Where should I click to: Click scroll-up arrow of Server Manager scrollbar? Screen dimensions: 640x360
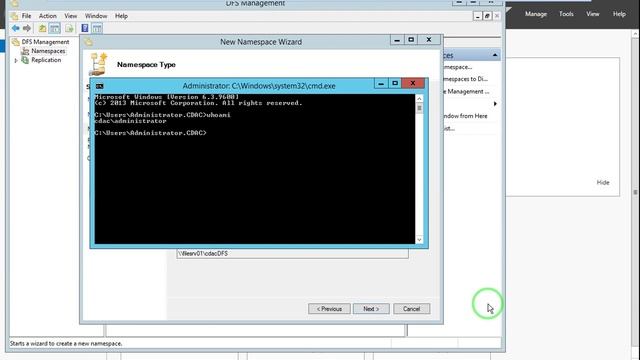636,34
